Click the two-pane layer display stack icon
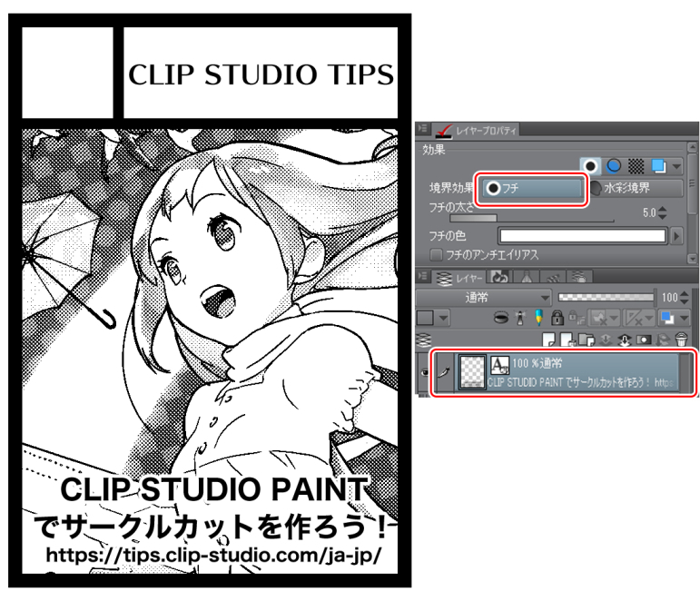 point(423,340)
